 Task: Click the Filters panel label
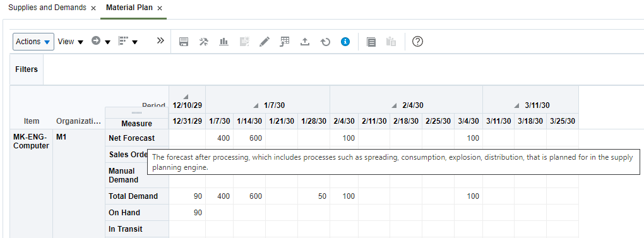coord(27,69)
